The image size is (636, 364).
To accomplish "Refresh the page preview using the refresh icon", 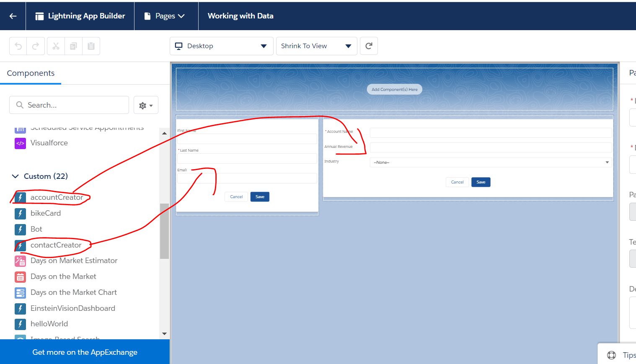I will point(369,46).
